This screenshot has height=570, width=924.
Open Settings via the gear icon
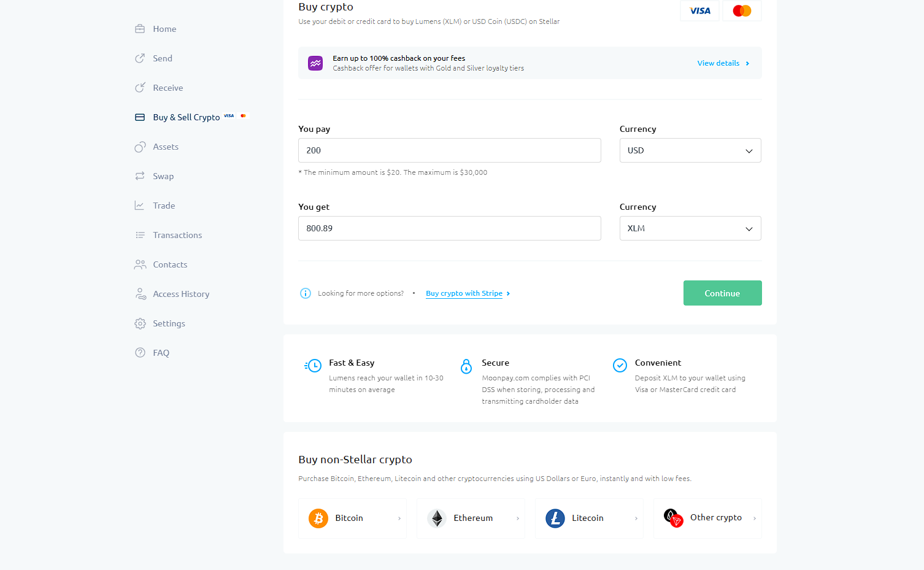point(141,323)
